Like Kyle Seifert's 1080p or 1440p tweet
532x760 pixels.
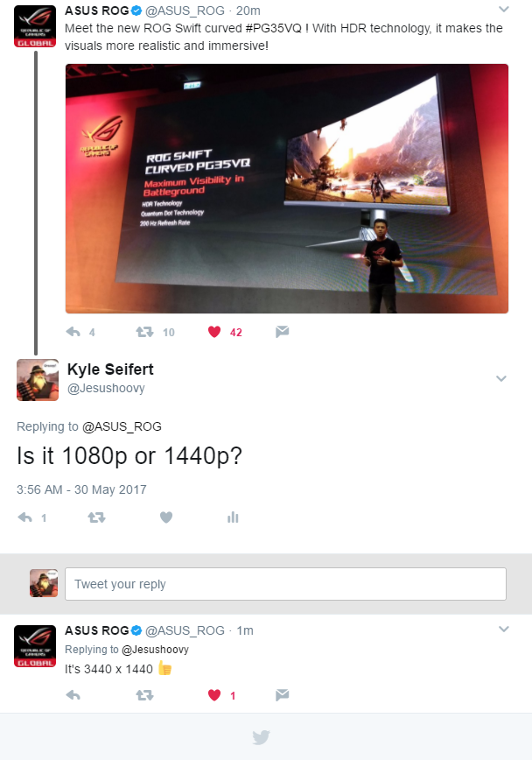(x=166, y=517)
